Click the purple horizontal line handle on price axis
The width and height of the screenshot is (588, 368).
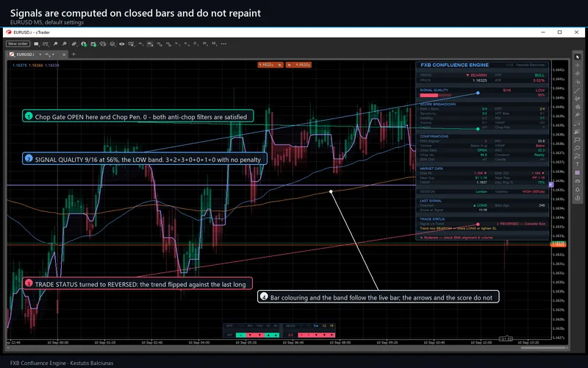pos(551,185)
